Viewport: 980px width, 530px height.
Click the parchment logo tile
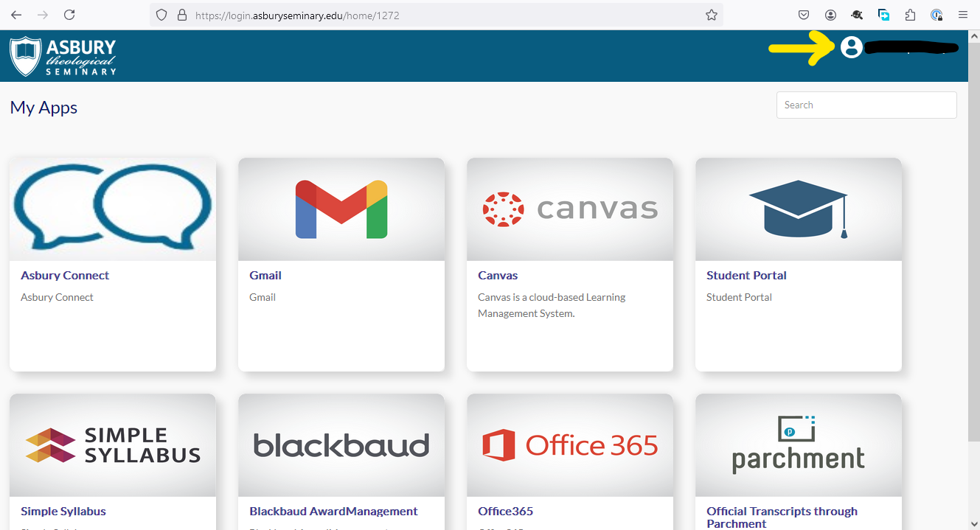pyautogui.click(x=798, y=445)
